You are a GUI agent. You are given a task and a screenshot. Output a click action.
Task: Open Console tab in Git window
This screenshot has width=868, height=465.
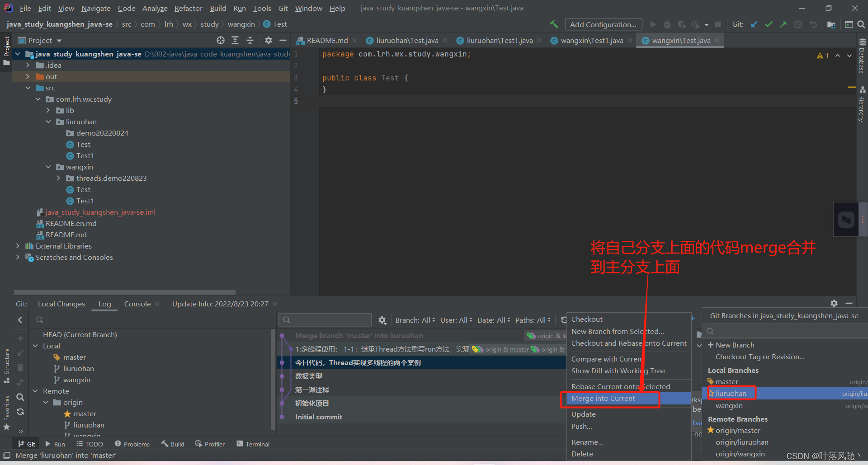137,304
